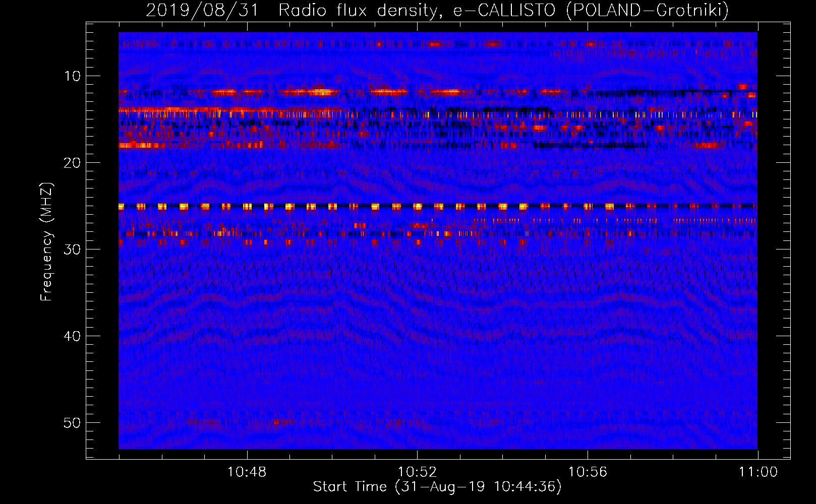Click the 30 MHz frequency tick label
Image resolution: width=816 pixels, height=504 pixels.
point(72,249)
